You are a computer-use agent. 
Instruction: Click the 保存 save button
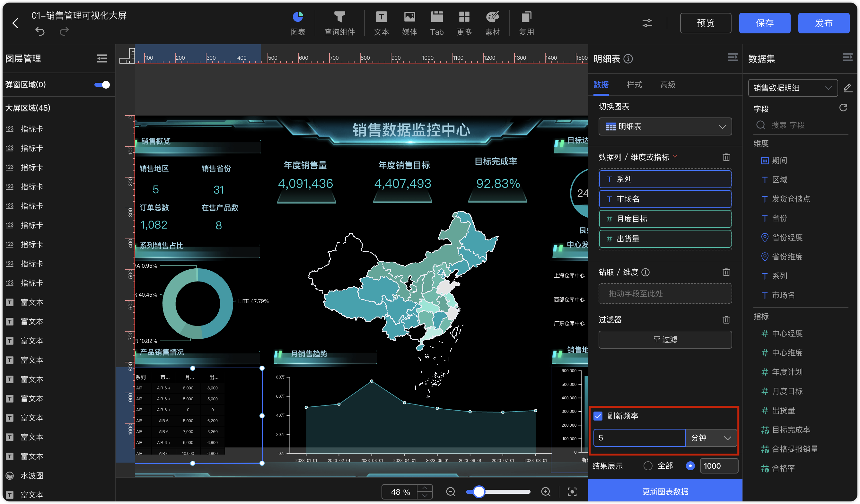[x=764, y=23]
